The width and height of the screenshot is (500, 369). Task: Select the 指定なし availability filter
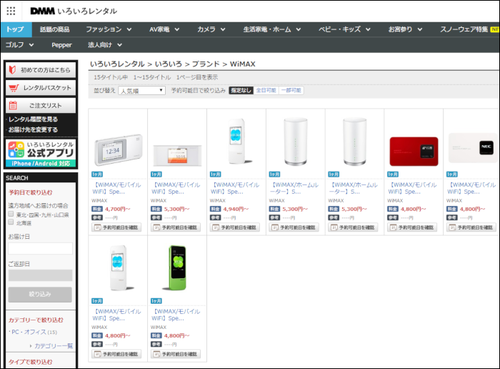[x=241, y=90]
